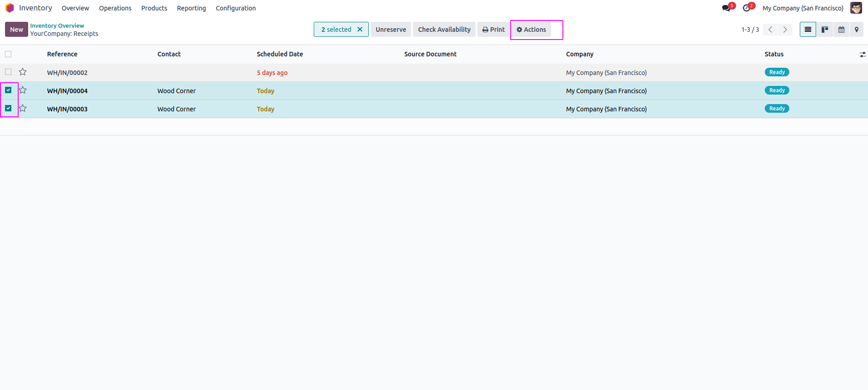The width and height of the screenshot is (868, 390).
Task: Uncheck the WH/IN/00003 row checkbox
Action: coord(8,108)
